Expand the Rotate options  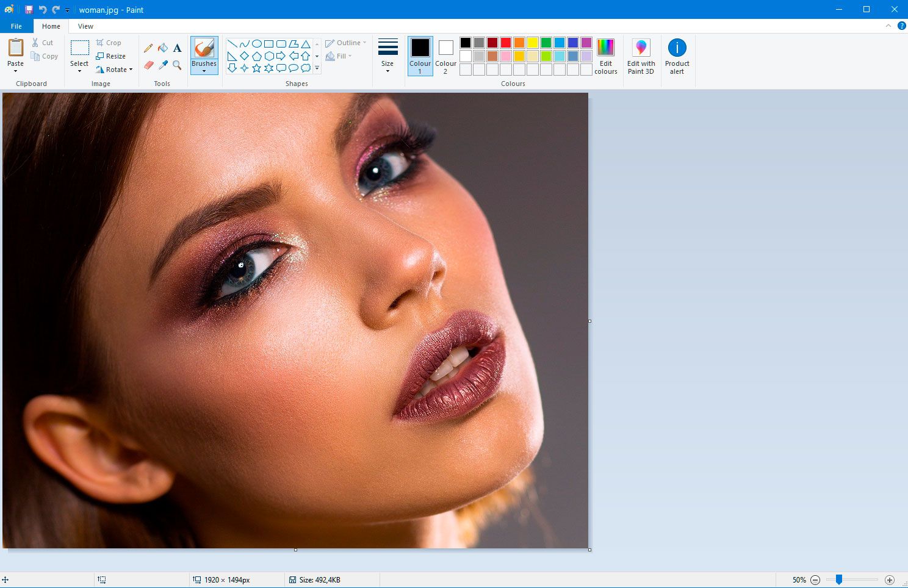(131, 70)
